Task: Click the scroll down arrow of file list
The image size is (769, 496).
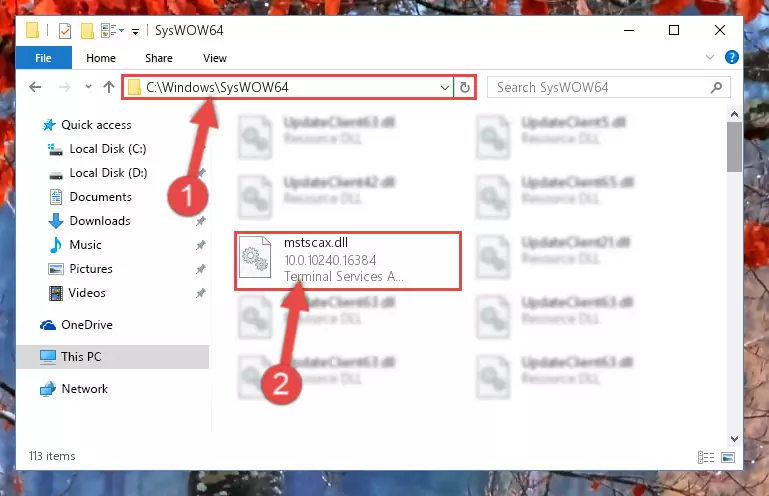Action: pos(734,439)
